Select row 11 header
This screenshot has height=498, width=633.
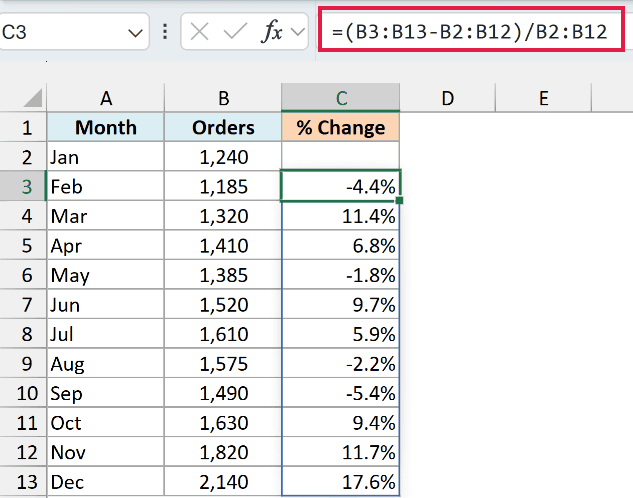coord(23,422)
